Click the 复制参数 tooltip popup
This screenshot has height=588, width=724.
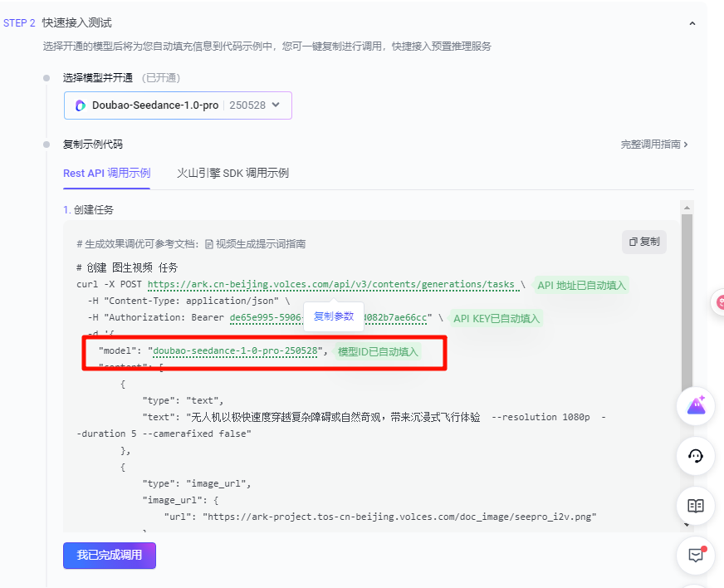[x=333, y=316]
